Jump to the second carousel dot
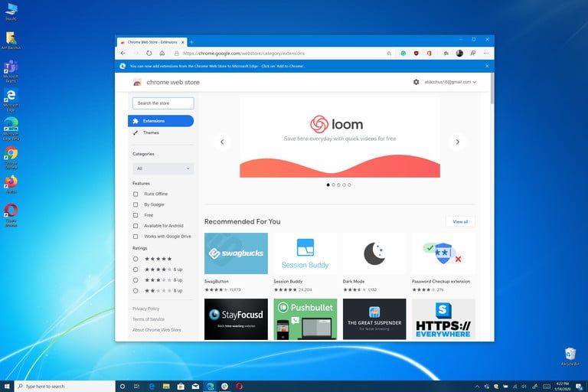588x392 pixels. (x=333, y=185)
